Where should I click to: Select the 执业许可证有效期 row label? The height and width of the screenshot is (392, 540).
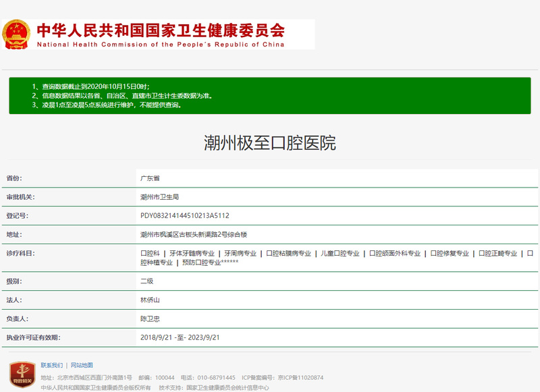[x=33, y=337]
